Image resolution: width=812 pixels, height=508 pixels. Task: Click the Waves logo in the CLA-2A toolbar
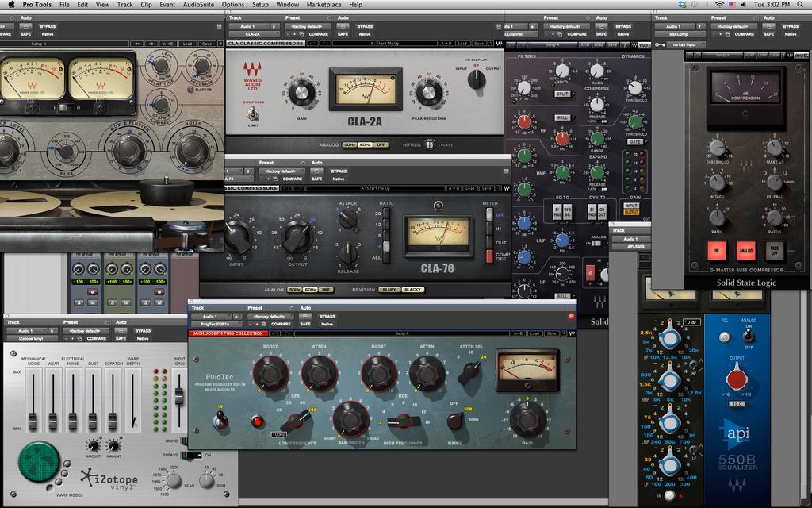tap(499, 44)
